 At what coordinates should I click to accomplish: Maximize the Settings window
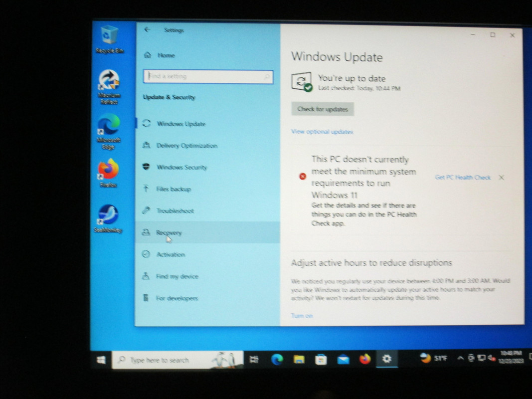point(493,35)
